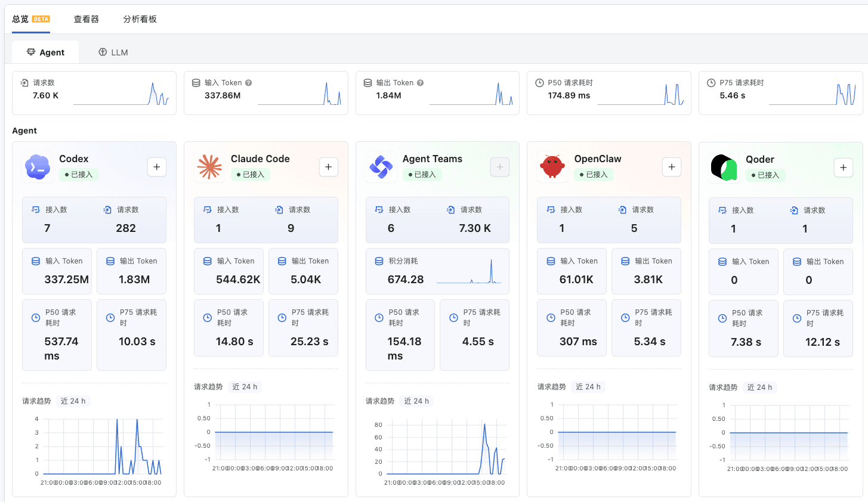Click the 积分消耗 sparkline in Agent Teams
Screen dimensions: 868x502
[469, 272]
